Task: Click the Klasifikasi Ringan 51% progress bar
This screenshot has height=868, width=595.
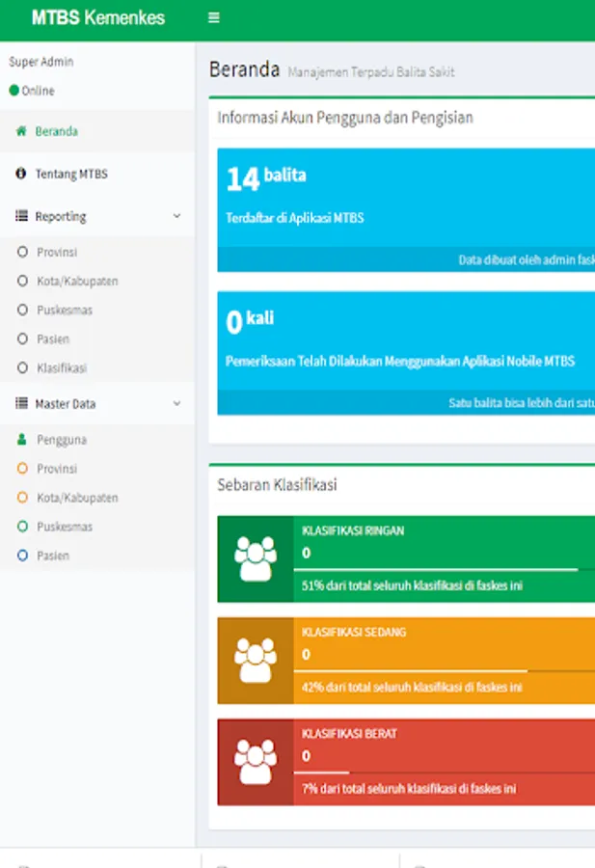Action: click(445, 569)
